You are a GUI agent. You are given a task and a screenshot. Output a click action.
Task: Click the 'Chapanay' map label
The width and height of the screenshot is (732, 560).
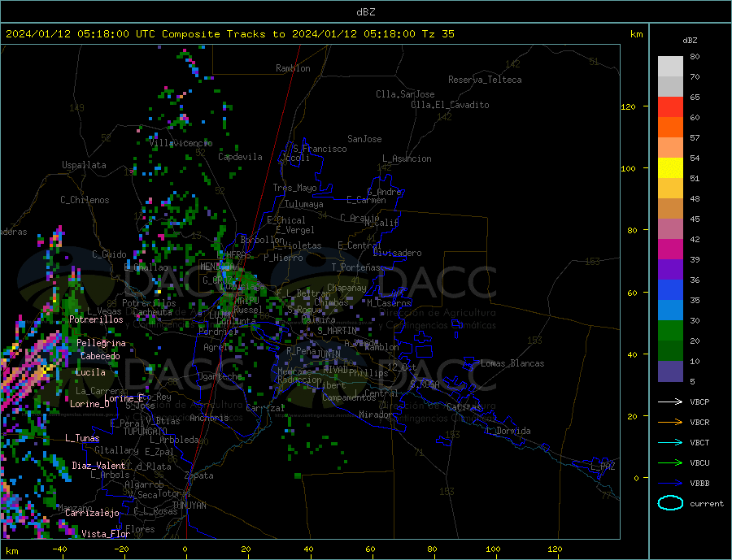coord(346,288)
